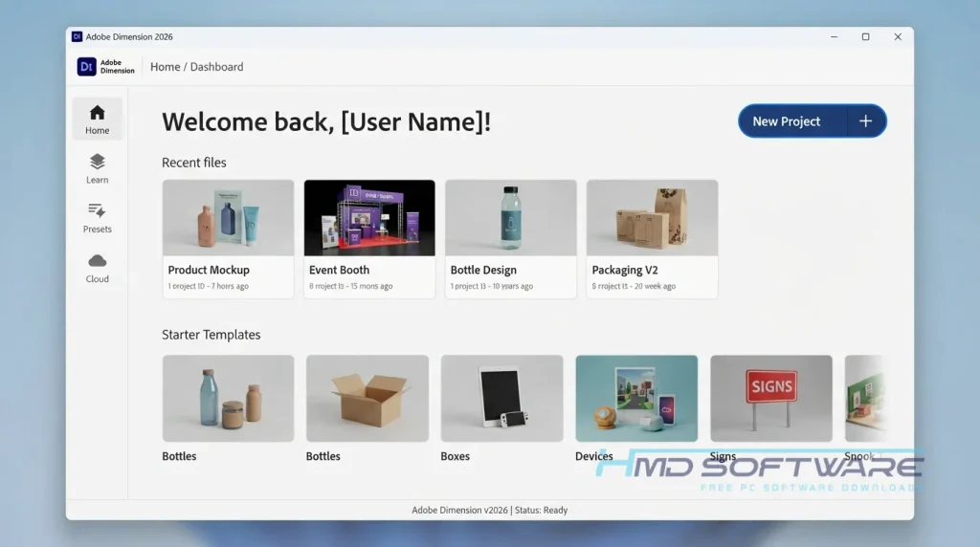Click the Adobe Dimension logo in header
This screenshot has width=980, height=547.
(105, 66)
